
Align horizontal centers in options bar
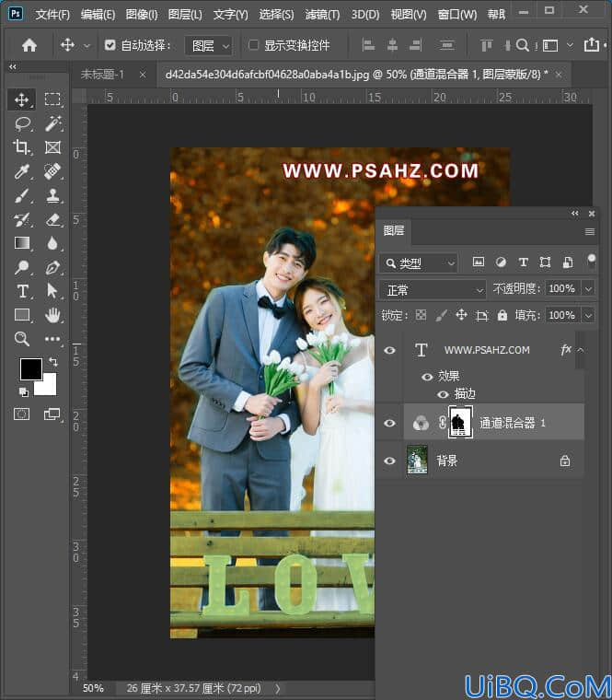[x=393, y=45]
